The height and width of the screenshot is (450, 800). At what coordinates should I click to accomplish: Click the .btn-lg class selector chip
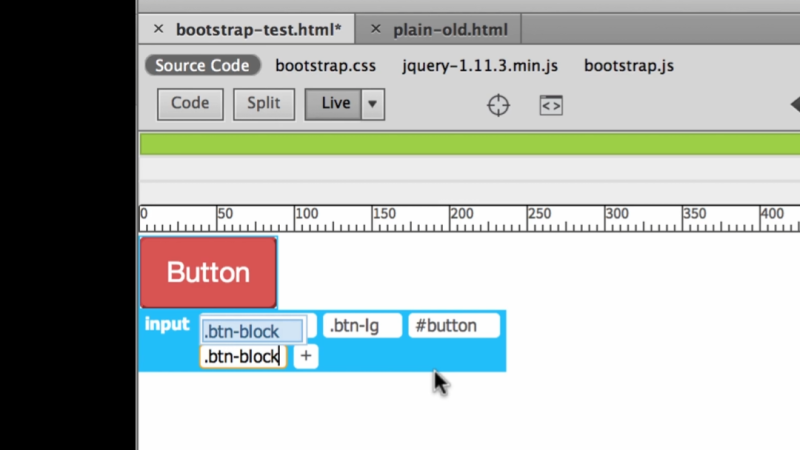click(x=362, y=326)
